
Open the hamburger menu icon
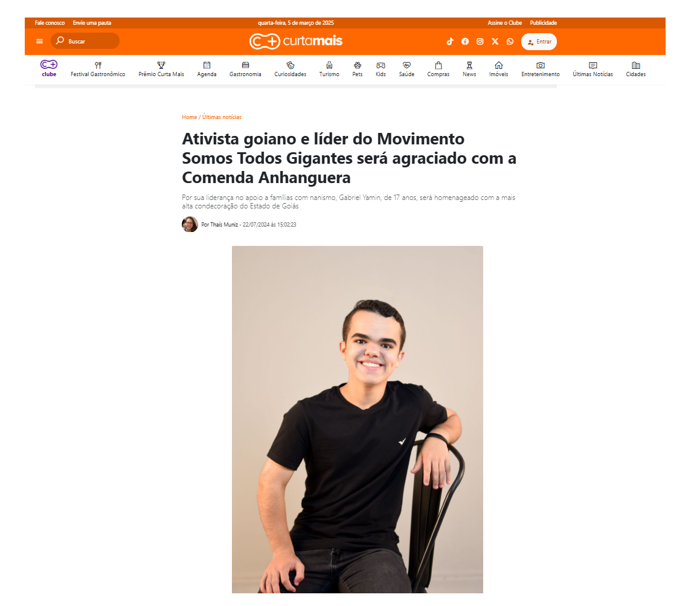[39, 41]
